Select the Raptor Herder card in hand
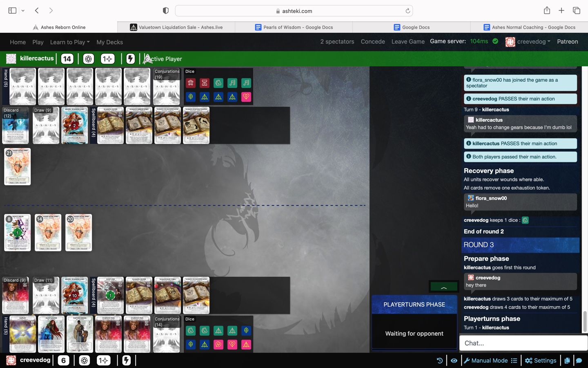The image size is (588, 368). pyautogui.click(x=80, y=334)
